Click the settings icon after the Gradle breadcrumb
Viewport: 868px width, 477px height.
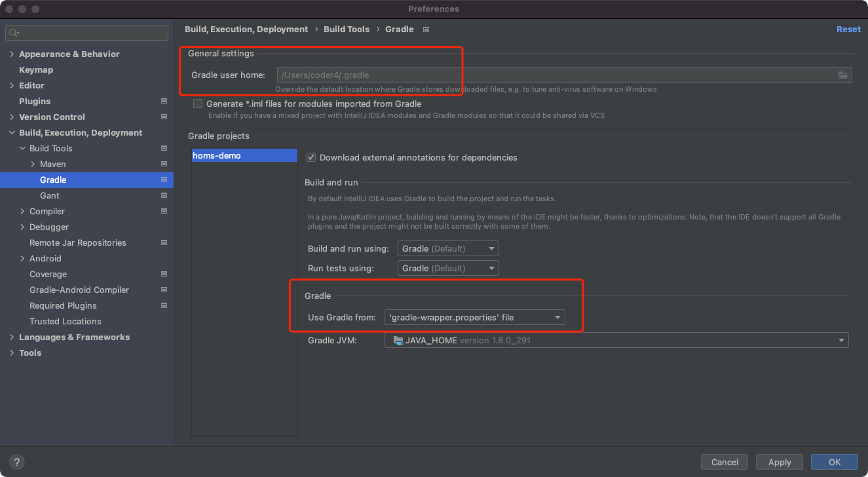point(426,29)
